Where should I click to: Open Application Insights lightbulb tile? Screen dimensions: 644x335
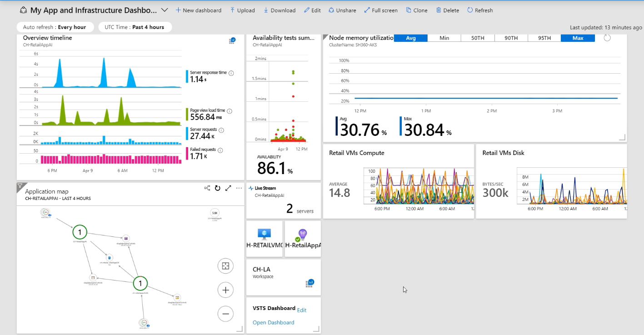coord(303,239)
